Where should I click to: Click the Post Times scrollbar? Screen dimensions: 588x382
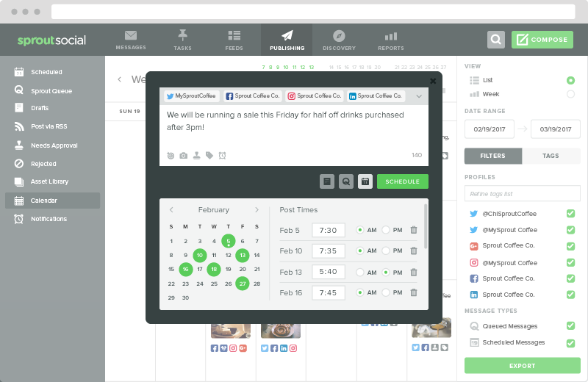pyautogui.click(x=426, y=226)
